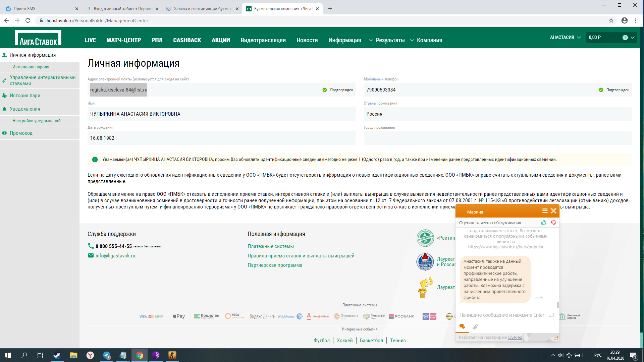Open the Партнерская программа link

click(275, 265)
